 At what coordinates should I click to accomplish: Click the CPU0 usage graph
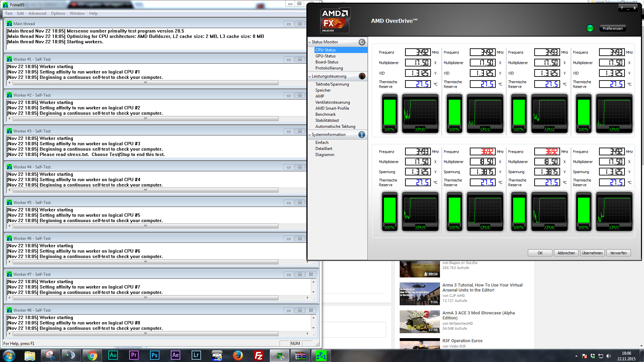(x=420, y=113)
